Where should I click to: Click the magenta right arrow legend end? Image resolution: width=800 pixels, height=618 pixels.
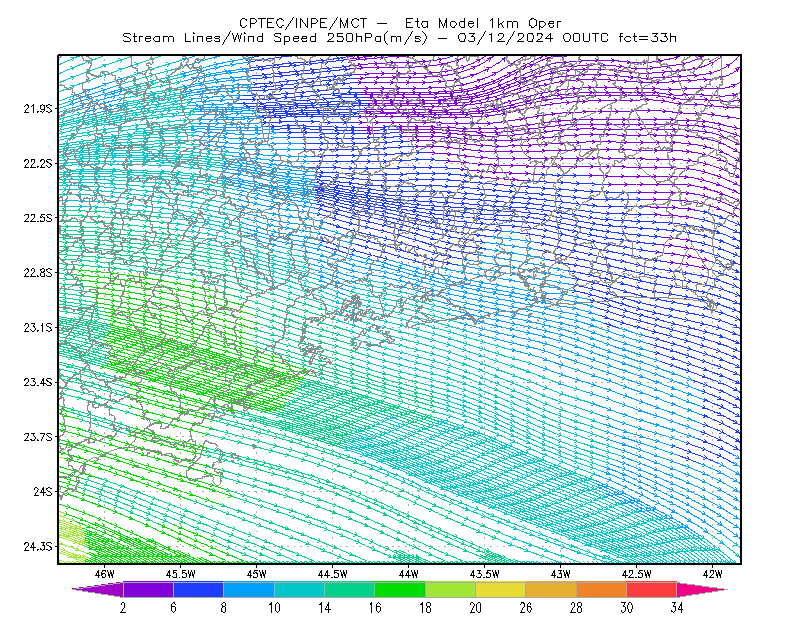[702, 589]
